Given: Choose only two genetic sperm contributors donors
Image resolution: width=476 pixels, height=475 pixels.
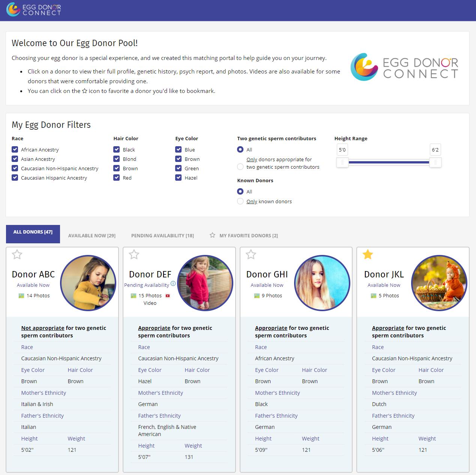Looking at the screenshot, I should 240,167.
